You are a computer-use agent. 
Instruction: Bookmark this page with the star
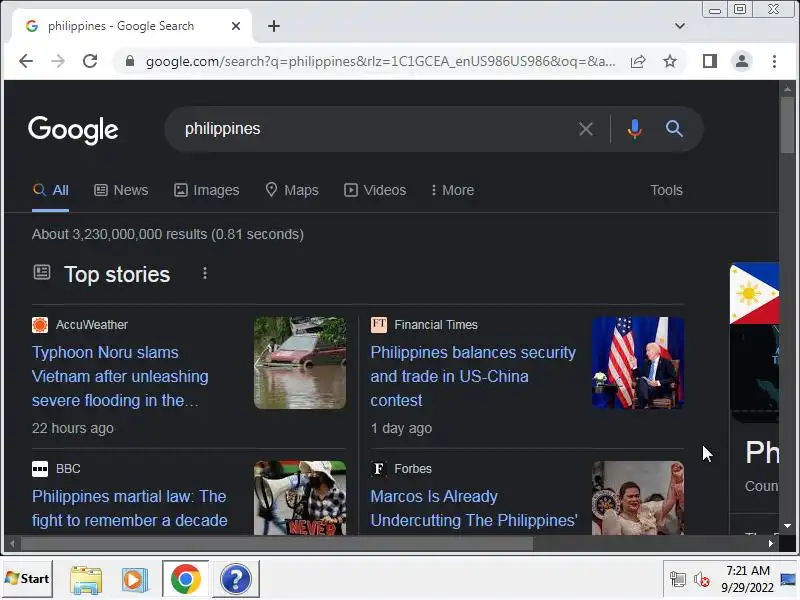click(x=670, y=62)
